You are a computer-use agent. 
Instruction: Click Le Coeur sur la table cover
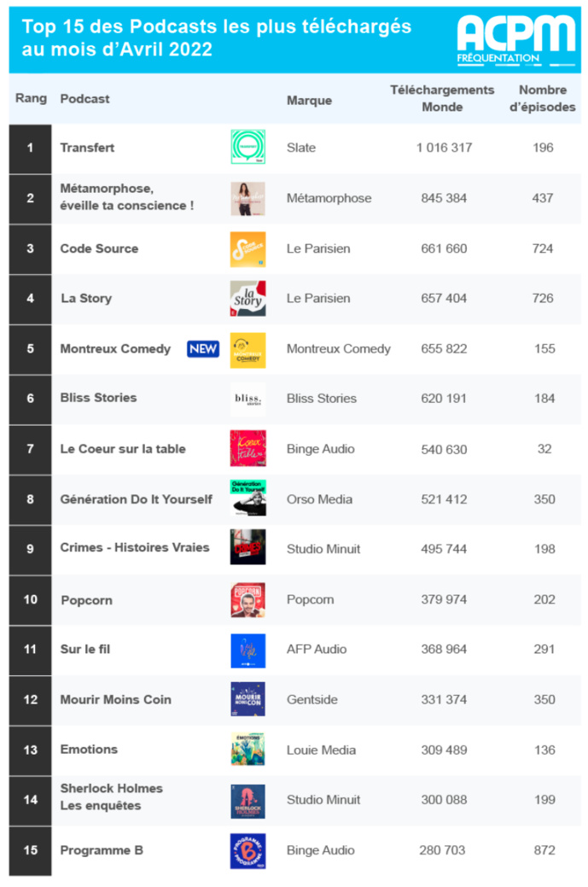(247, 448)
